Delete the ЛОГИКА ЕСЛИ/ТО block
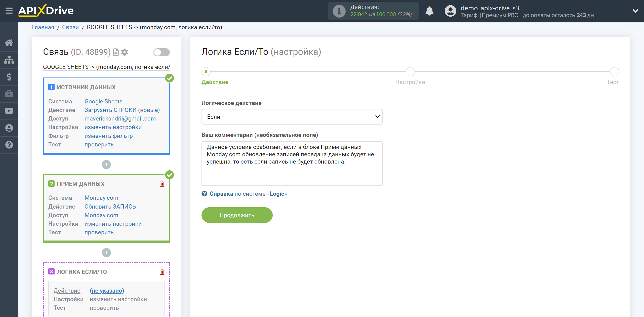The image size is (644, 317). tap(162, 272)
